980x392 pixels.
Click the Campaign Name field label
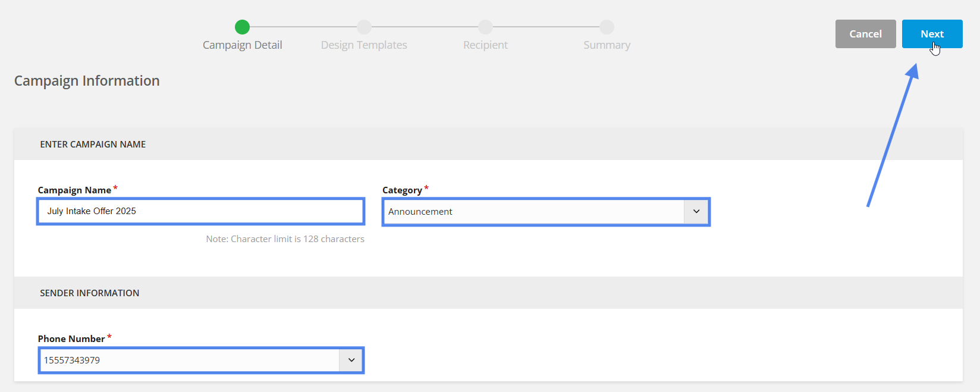pos(74,190)
